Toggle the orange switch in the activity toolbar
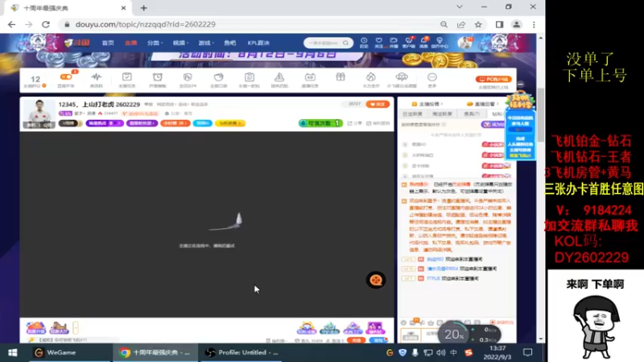This screenshot has height=362, width=644. tap(66, 76)
